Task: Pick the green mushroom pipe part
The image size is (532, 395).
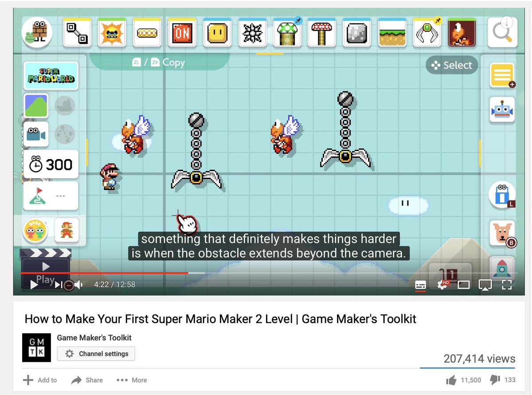Action: click(287, 32)
